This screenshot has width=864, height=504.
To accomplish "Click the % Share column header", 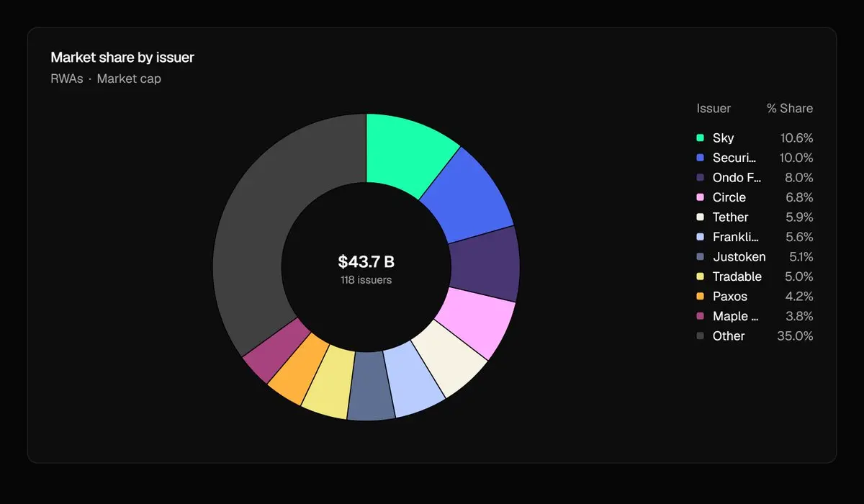I will [x=790, y=109].
